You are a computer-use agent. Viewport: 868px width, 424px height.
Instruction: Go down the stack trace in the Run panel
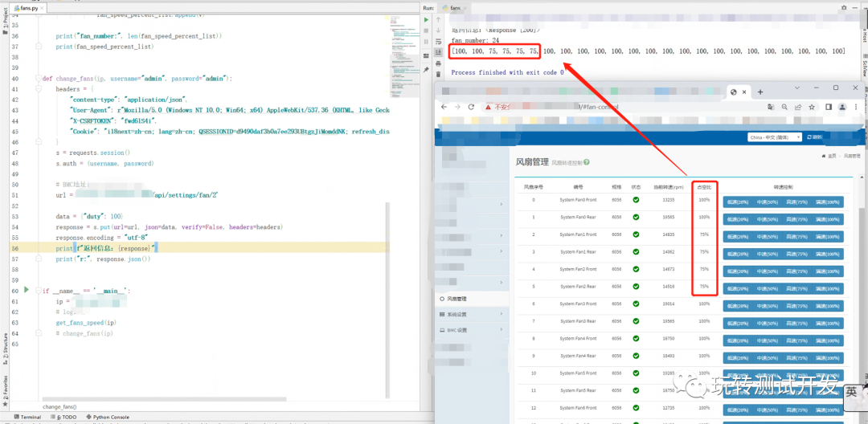click(x=438, y=31)
